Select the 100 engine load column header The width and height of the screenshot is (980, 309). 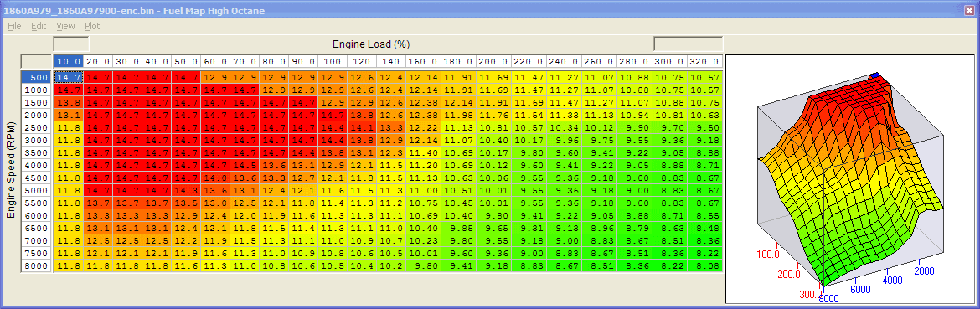(x=333, y=62)
